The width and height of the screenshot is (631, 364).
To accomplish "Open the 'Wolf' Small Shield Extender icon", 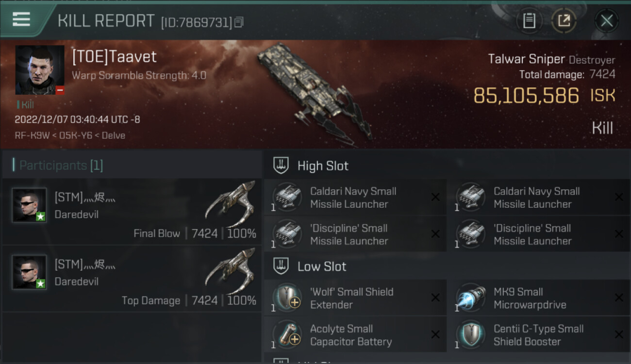I will [287, 297].
